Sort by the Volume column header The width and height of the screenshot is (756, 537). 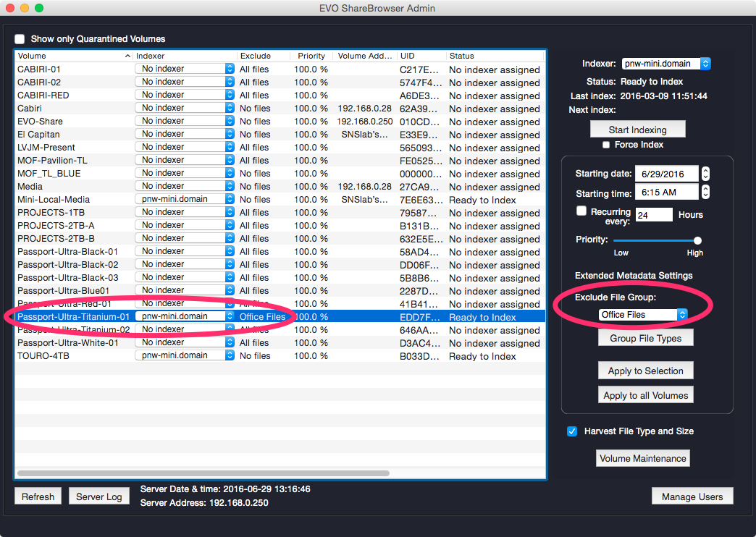click(x=74, y=56)
